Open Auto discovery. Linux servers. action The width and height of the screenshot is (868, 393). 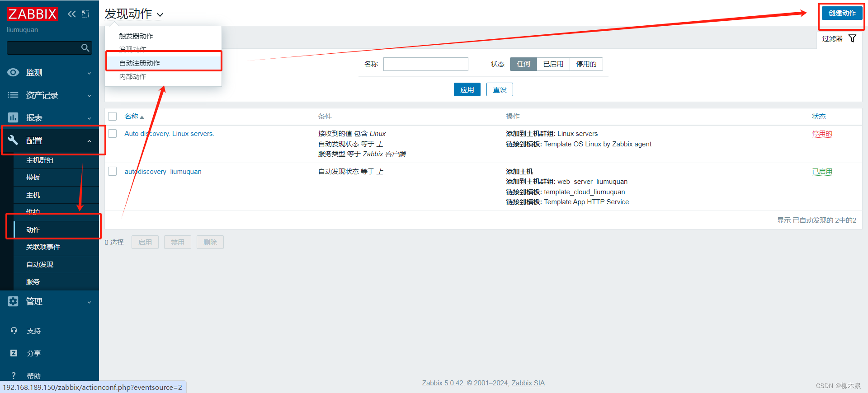pos(170,134)
